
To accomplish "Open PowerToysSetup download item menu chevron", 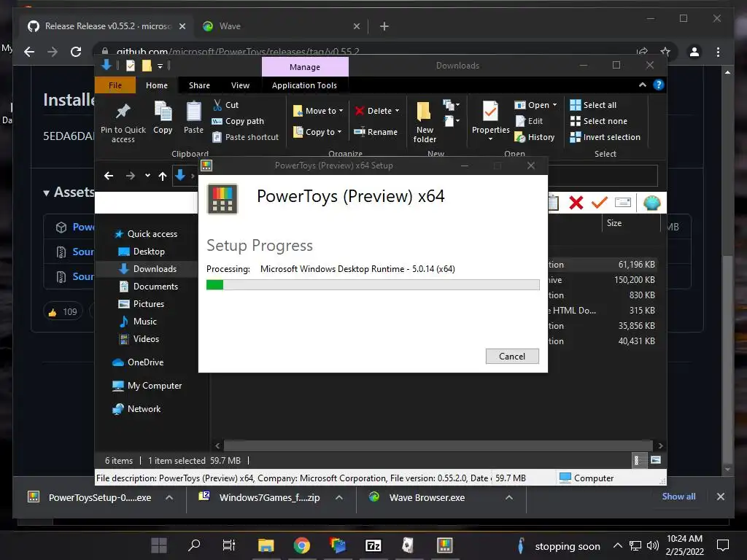I will (169, 497).
